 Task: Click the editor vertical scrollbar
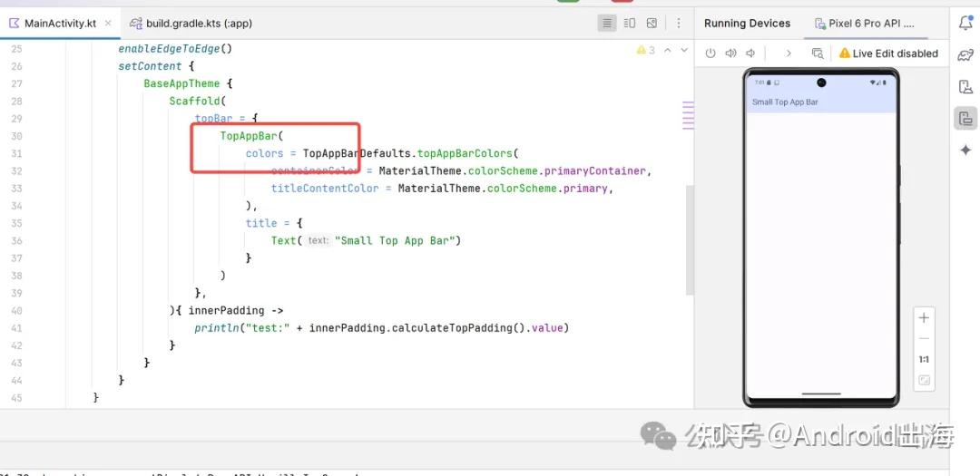[690, 239]
